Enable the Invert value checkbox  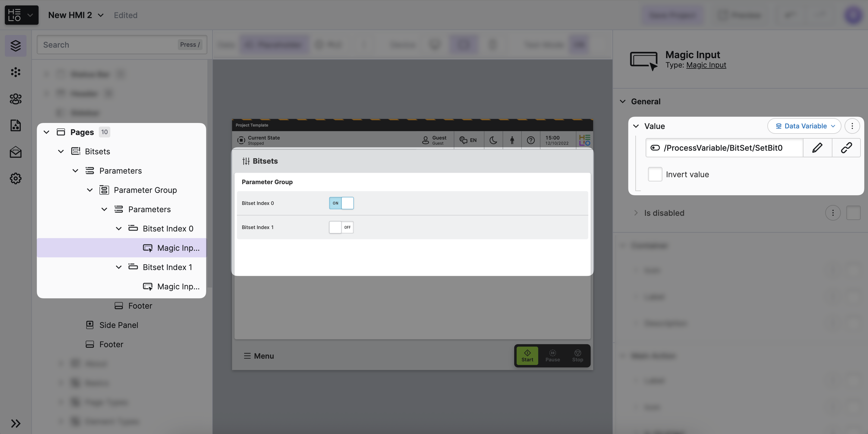pos(655,174)
